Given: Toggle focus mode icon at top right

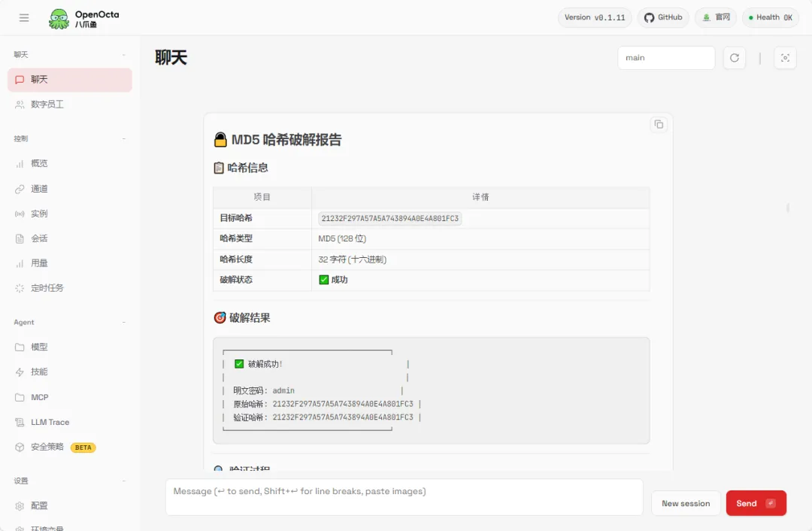Looking at the screenshot, I should [x=785, y=57].
